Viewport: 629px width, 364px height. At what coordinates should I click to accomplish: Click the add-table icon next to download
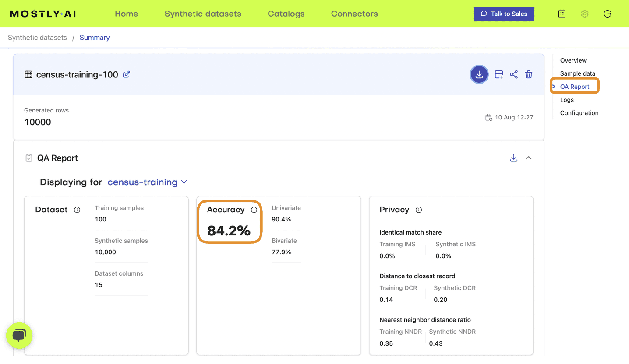point(499,74)
